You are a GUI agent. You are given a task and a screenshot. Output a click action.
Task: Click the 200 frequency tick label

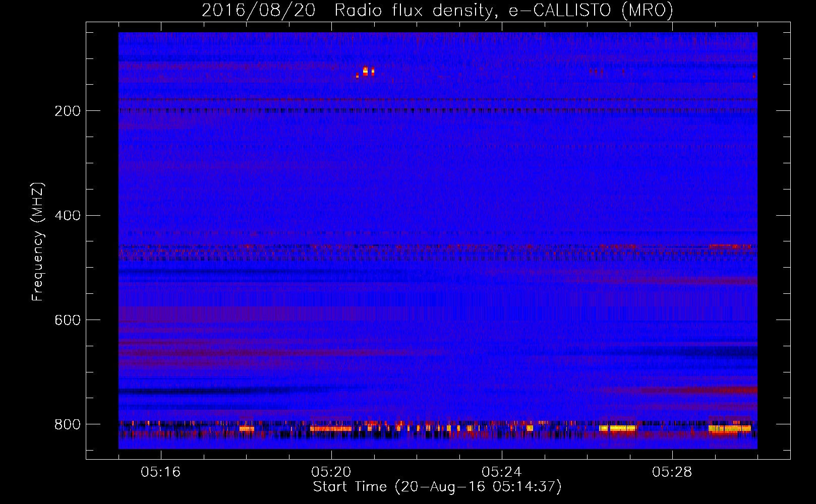68,111
